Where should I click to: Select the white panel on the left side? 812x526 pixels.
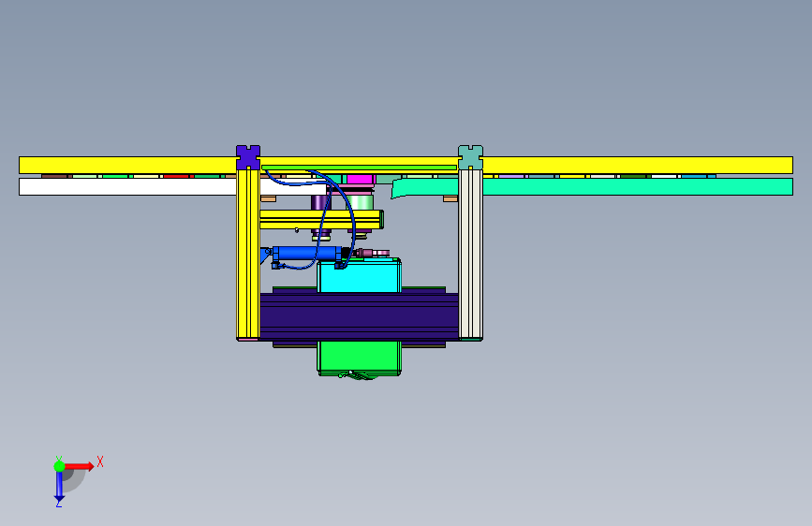tap(127, 187)
